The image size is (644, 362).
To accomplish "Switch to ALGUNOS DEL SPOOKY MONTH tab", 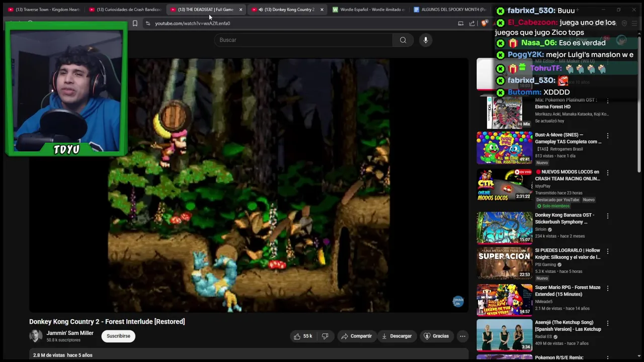I will point(449,10).
